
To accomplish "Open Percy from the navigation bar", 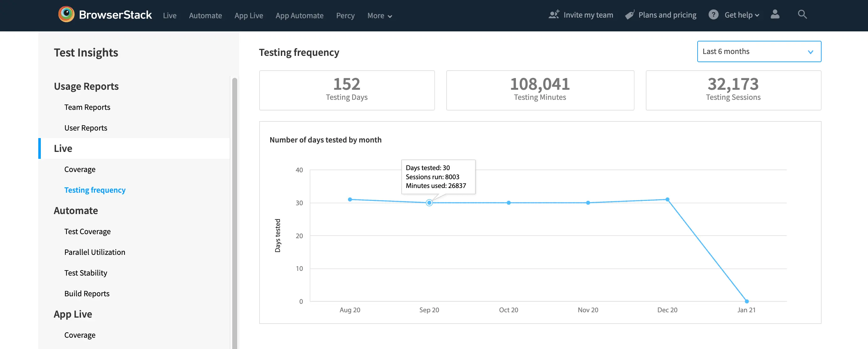I will (345, 15).
